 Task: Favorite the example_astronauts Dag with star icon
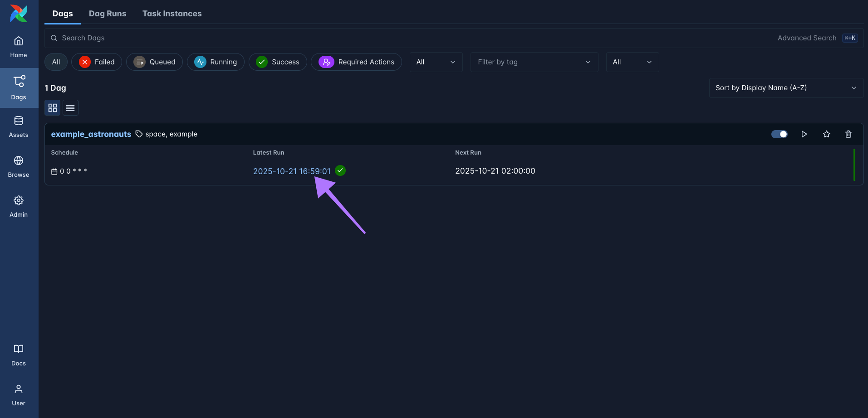(x=826, y=134)
